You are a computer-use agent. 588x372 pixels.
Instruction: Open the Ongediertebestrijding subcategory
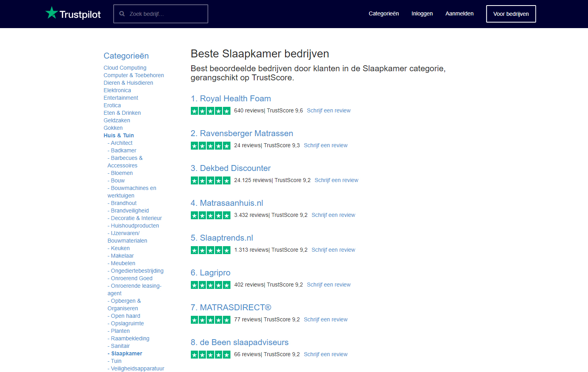pos(135,271)
